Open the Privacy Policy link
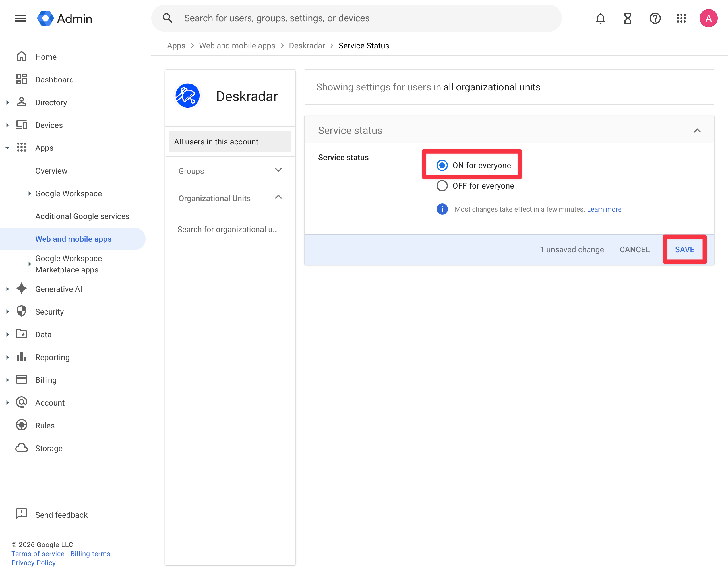 (x=33, y=562)
